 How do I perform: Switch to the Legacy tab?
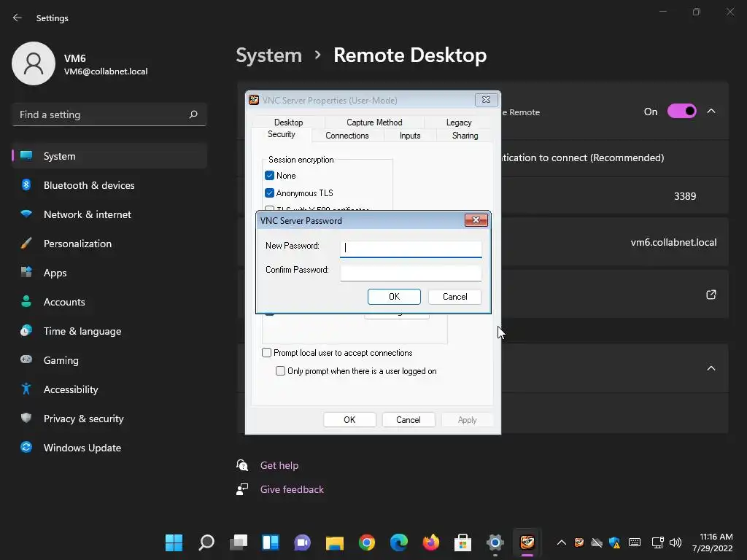pyautogui.click(x=459, y=122)
